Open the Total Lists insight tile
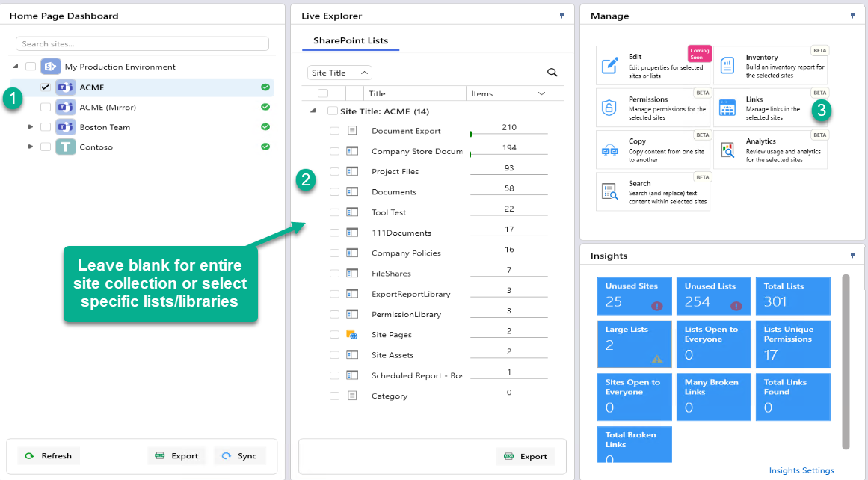The width and height of the screenshot is (868, 480). pyautogui.click(x=793, y=295)
